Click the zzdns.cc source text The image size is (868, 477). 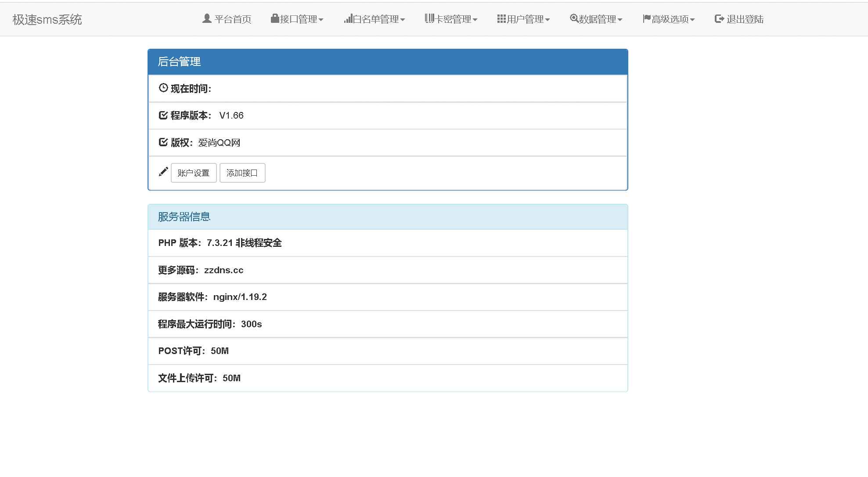click(223, 270)
